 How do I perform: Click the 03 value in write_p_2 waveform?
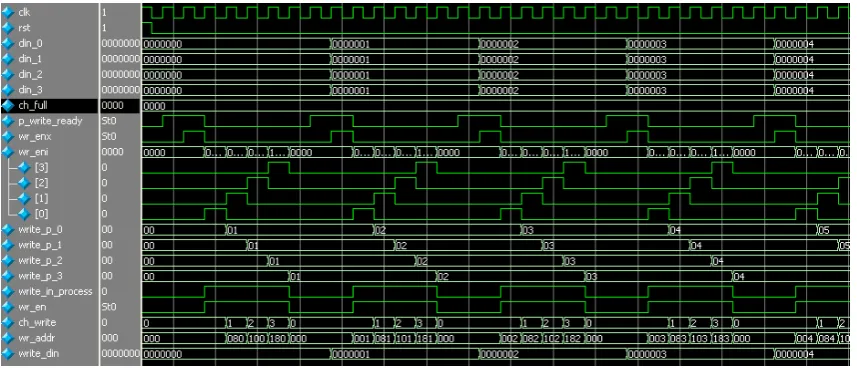pyautogui.click(x=571, y=261)
